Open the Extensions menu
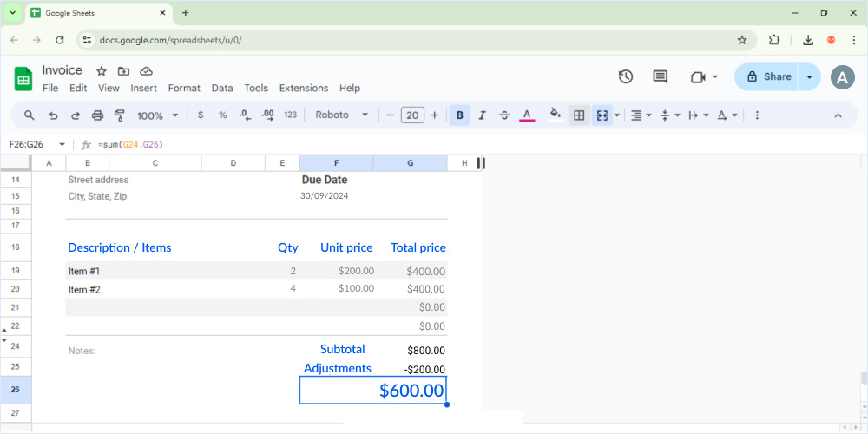Image resolution: width=868 pixels, height=434 pixels. click(x=303, y=89)
